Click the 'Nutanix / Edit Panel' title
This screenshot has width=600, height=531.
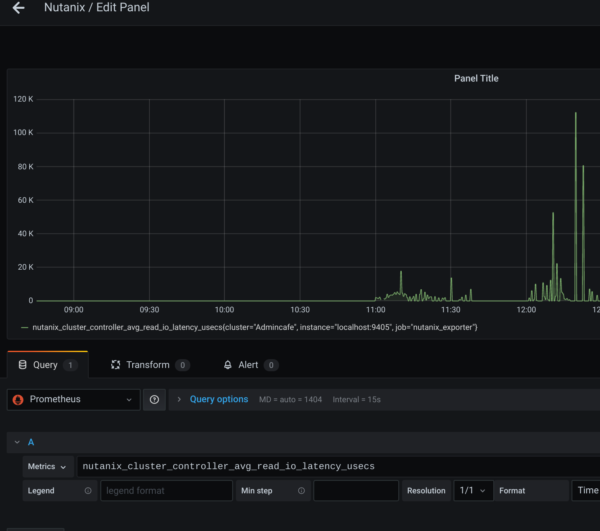(97, 7)
